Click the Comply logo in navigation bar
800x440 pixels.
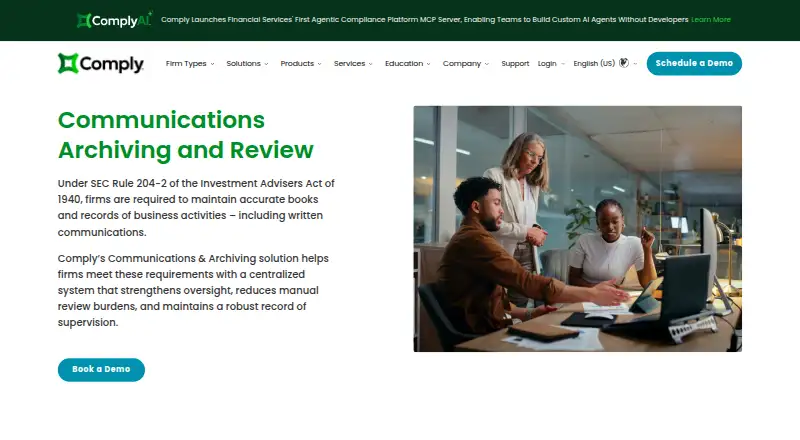click(101, 63)
